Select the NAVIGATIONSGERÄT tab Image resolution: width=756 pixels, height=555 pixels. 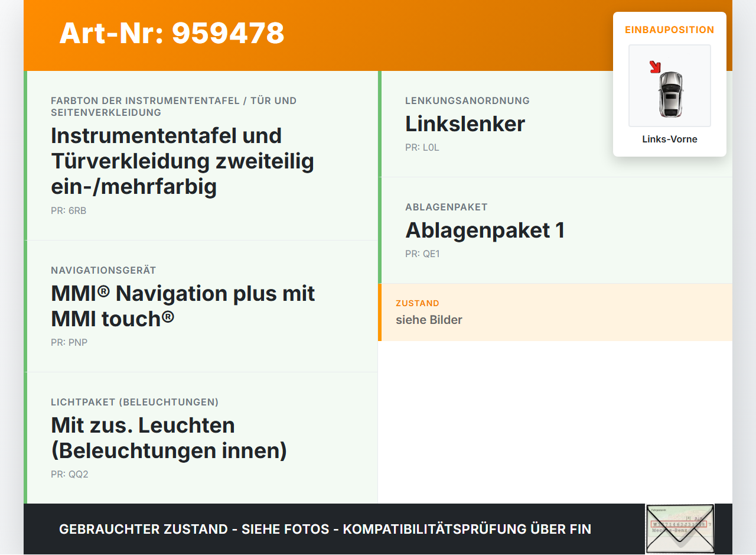click(103, 270)
